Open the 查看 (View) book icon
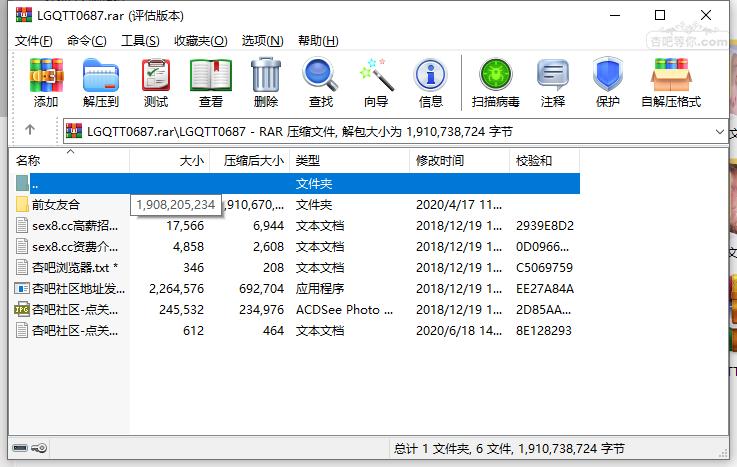 [211, 75]
